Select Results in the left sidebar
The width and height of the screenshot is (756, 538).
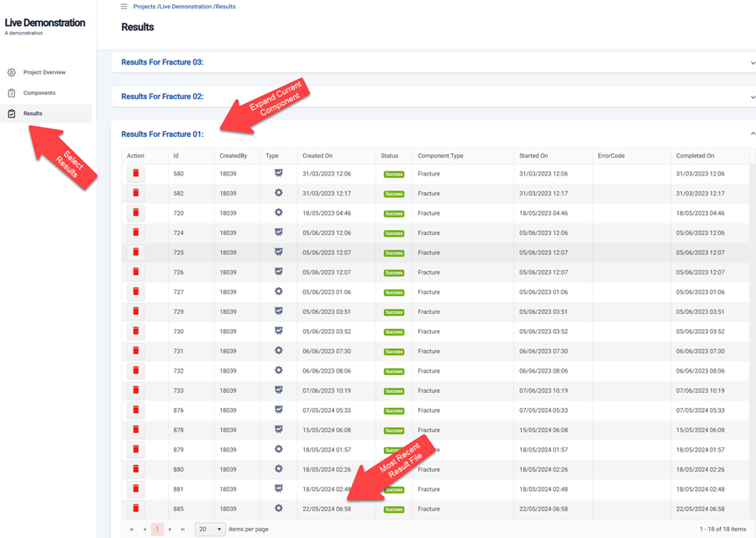point(33,113)
